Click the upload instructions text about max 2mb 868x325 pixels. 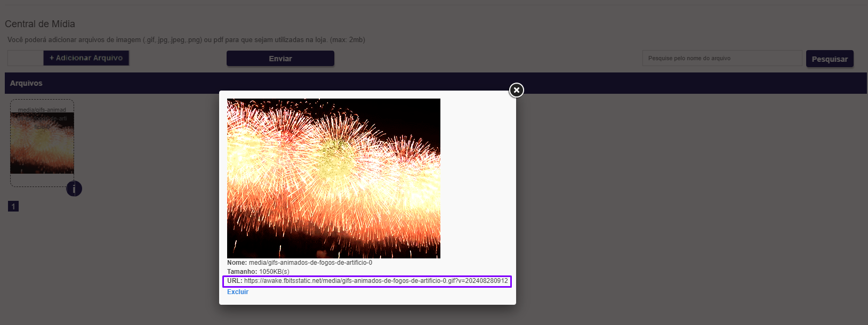pos(186,40)
